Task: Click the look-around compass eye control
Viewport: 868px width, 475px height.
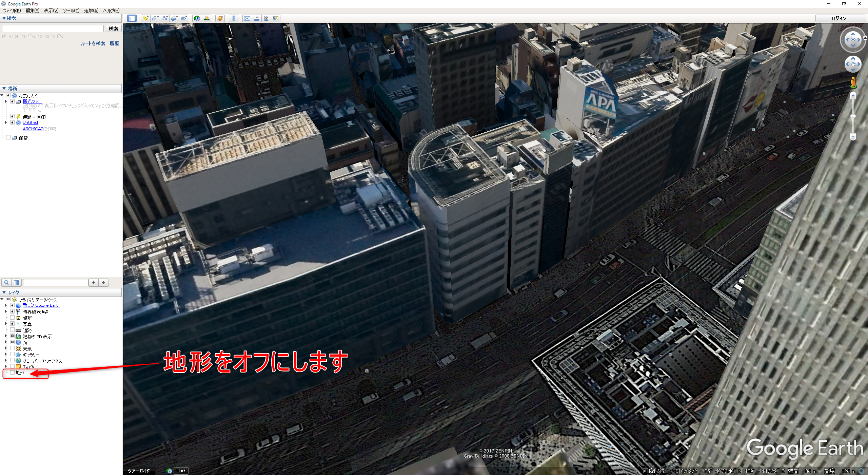Action: pyautogui.click(x=853, y=40)
